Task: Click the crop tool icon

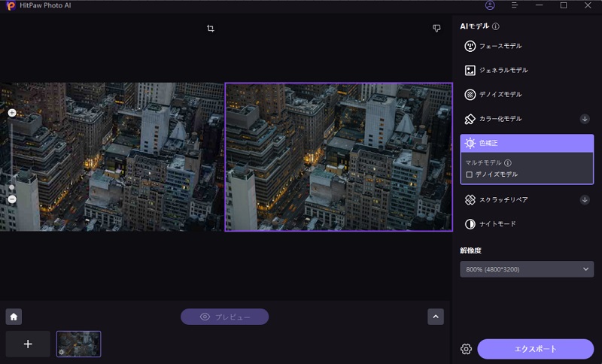Action: [211, 29]
